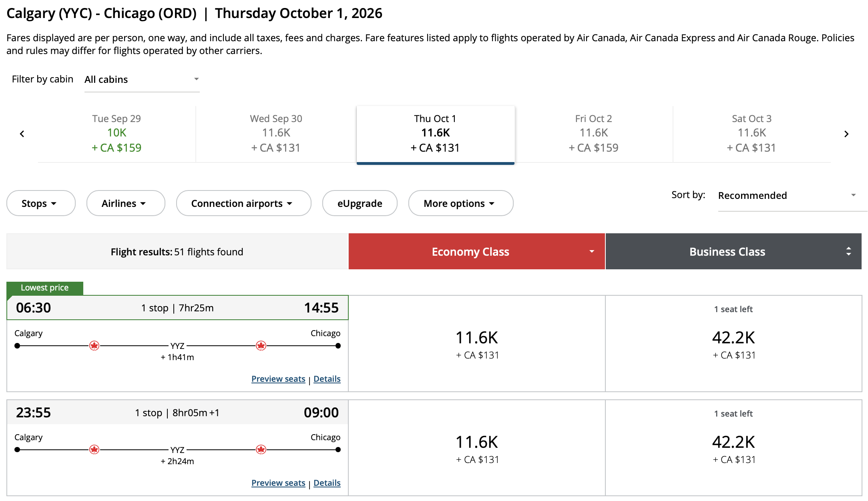Click YYZ connection label on 06:30 flight
This screenshot has height=501, width=868.
pos(177,346)
